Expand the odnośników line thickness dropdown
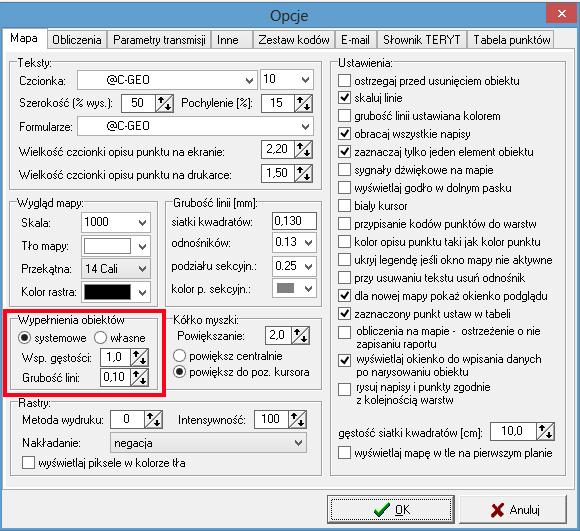The image size is (580, 531). click(x=308, y=243)
